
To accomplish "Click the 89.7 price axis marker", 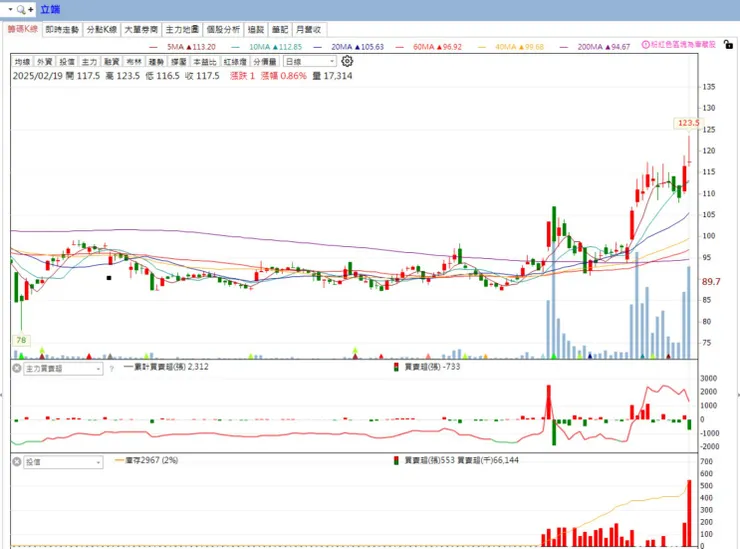I will 711,281.
